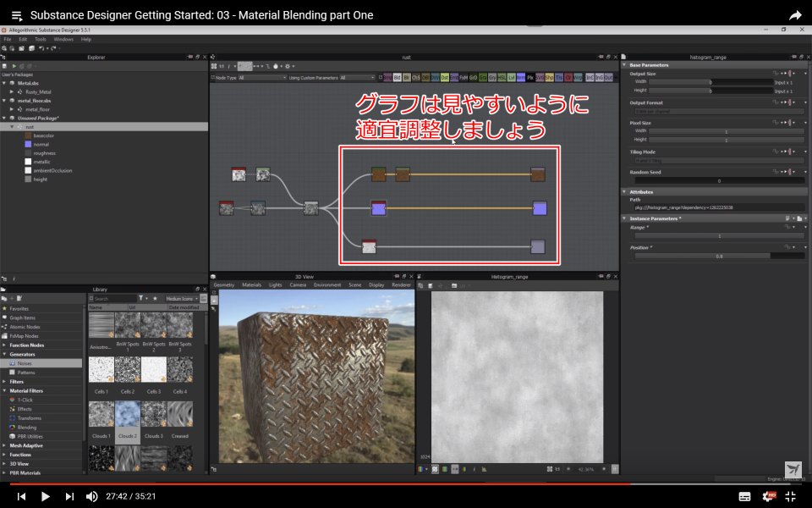This screenshot has height=508, width=812.
Task: Select Patterns under Generators
Action: 26,373
